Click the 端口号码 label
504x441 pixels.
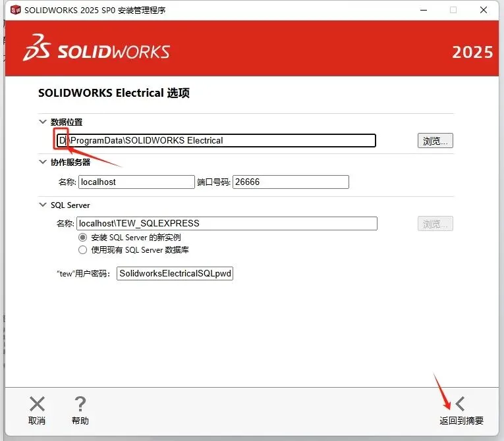click(x=213, y=182)
